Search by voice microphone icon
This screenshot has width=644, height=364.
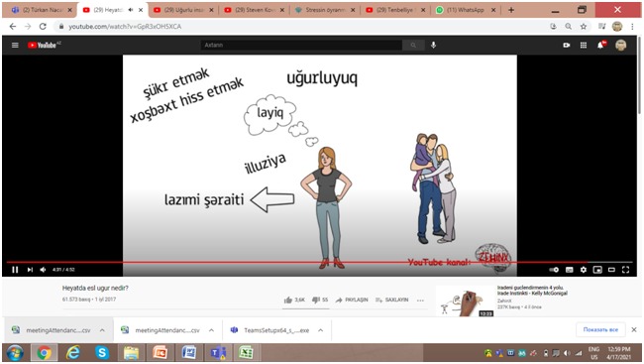433,45
